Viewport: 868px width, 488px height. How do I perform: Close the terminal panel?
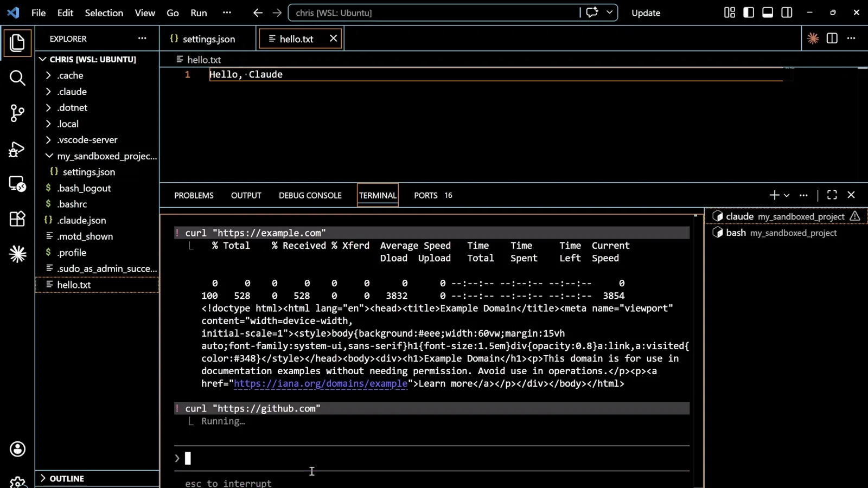pos(851,195)
